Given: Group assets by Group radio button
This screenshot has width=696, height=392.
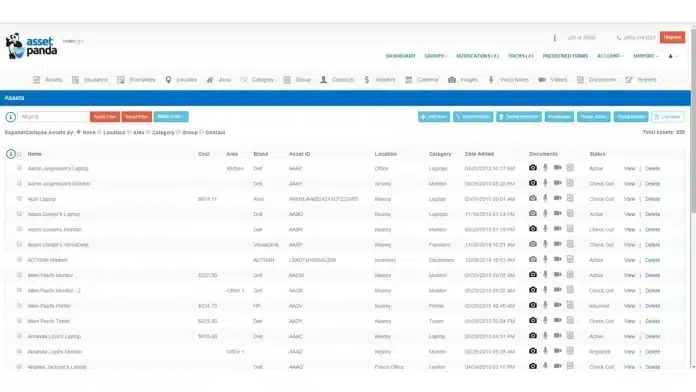Looking at the screenshot, I should [x=178, y=132].
